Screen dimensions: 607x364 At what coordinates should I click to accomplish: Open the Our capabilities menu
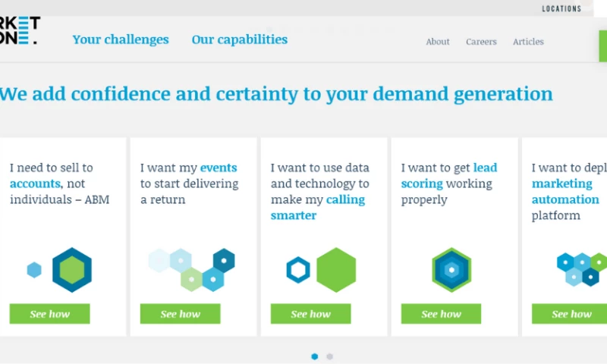(x=240, y=39)
